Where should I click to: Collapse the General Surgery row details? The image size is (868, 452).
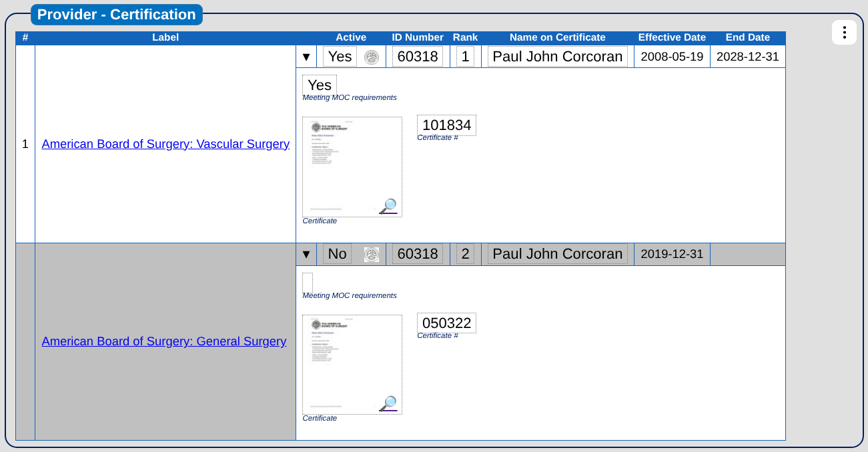[x=306, y=254]
